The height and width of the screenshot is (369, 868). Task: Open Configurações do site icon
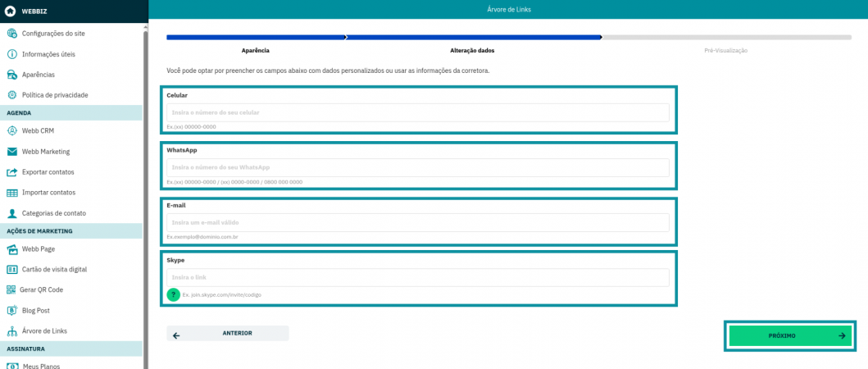[x=12, y=34]
